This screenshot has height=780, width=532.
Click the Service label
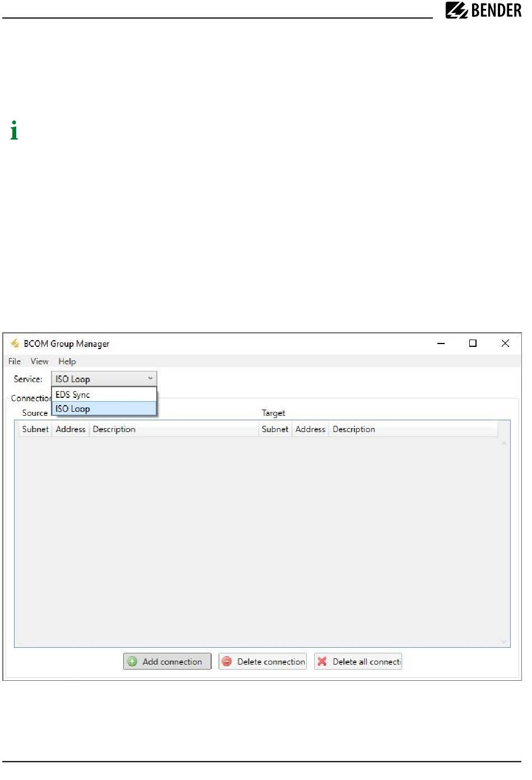(28, 379)
